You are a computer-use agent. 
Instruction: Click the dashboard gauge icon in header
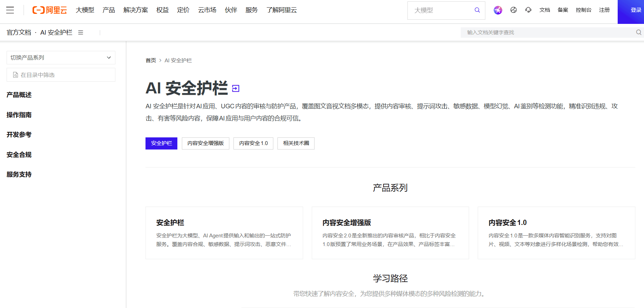513,10
